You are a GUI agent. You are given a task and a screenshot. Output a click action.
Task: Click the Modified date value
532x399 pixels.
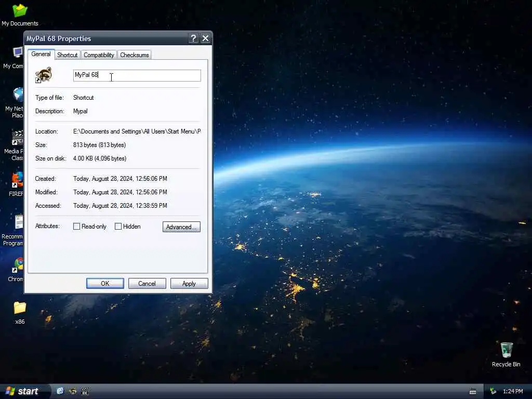click(x=120, y=192)
